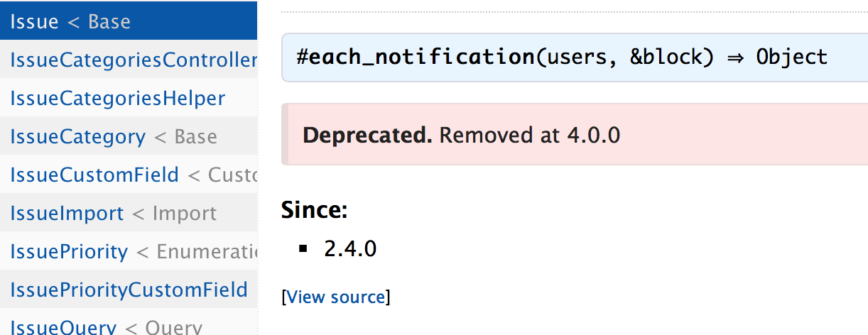The width and height of the screenshot is (868, 335).
Task: Click the Object return type in signature
Action: (x=792, y=57)
